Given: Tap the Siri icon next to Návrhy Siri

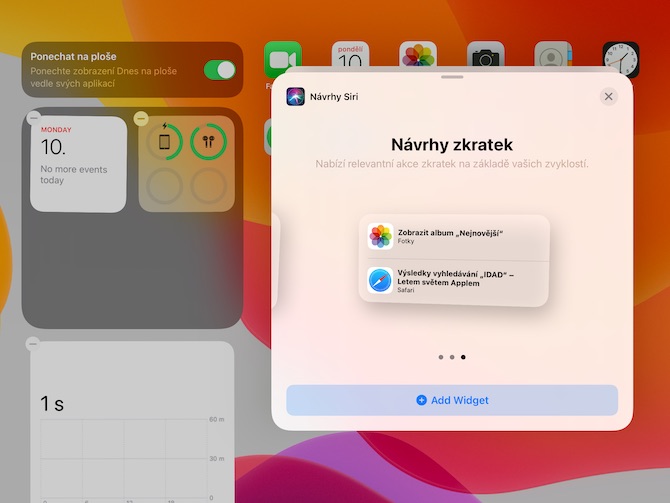Looking at the screenshot, I should 296,97.
